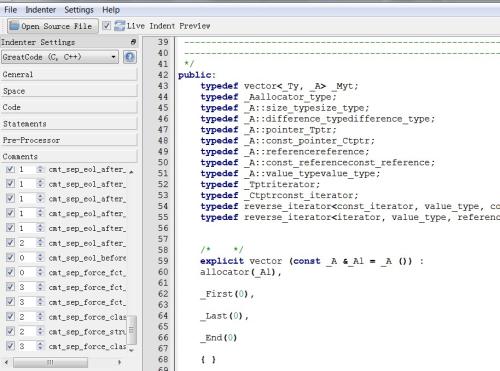The height and width of the screenshot is (371, 500).
Task: Click the folder icon on Open Source File
Action: (14, 26)
